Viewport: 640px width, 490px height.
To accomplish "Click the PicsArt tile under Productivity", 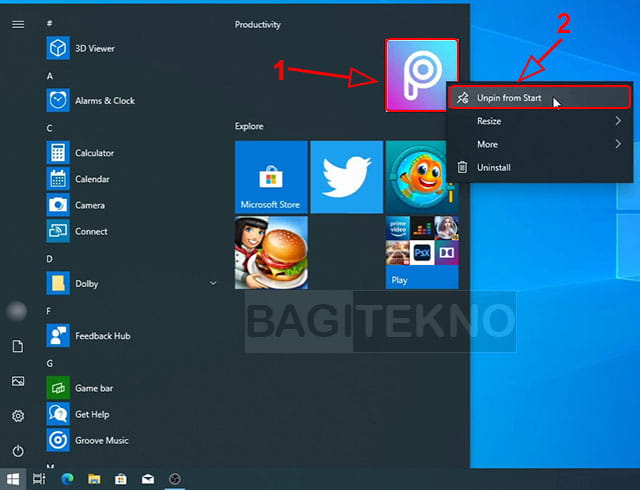I will tap(422, 76).
